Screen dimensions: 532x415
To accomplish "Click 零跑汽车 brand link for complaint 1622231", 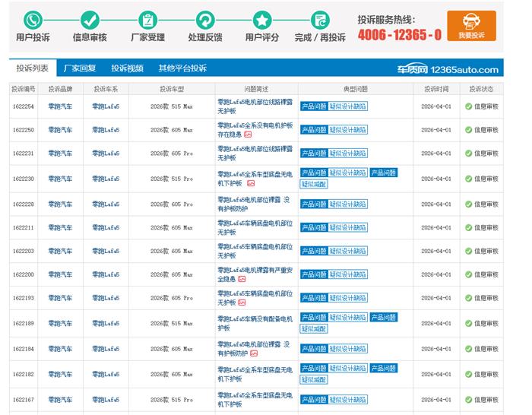I will coord(60,154).
